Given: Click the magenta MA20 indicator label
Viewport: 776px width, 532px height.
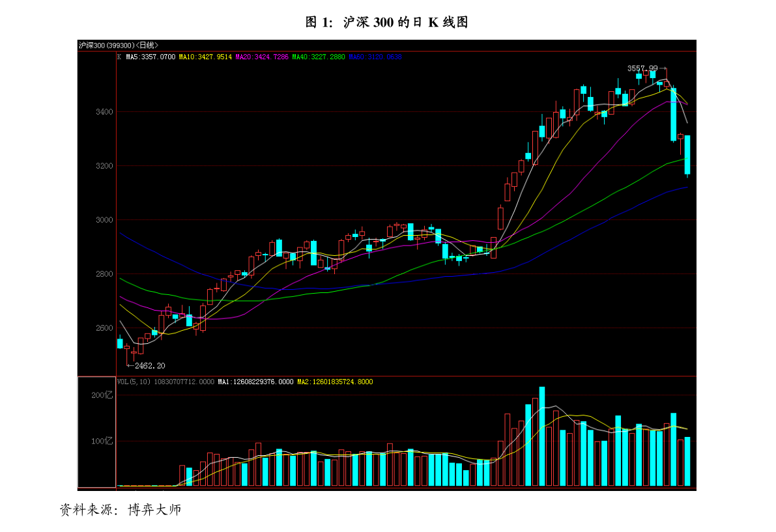Looking at the screenshot, I should click(262, 57).
